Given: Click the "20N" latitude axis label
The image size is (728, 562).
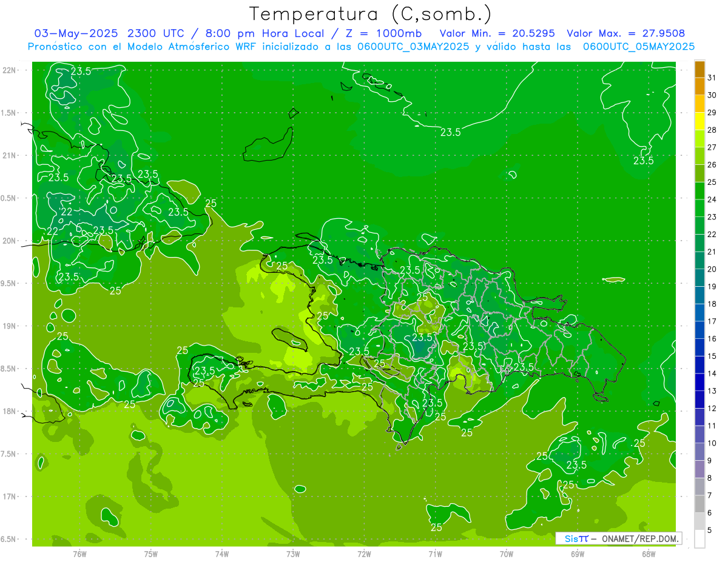Looking at the screenshot, I should (x=9, y=241).
